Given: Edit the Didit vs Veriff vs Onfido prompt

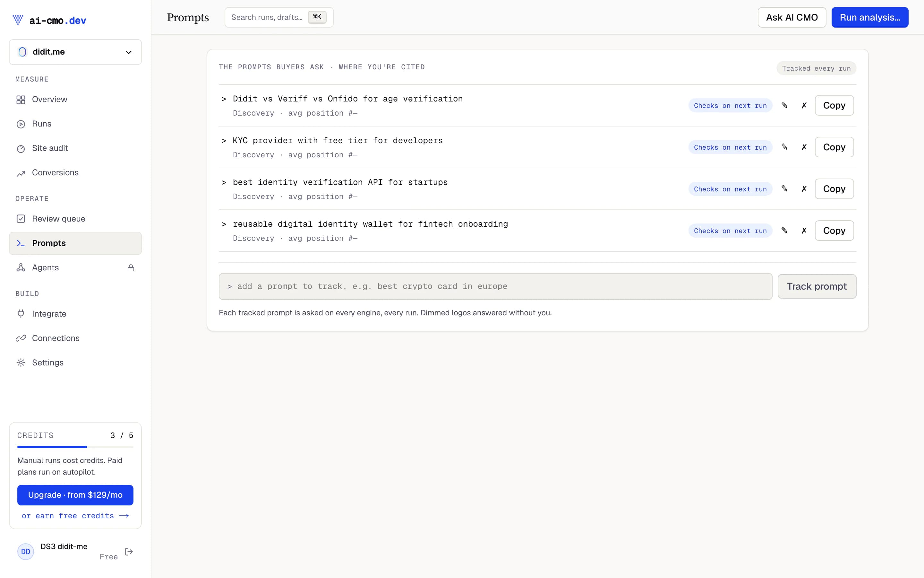Looking at the screenshot, I should pyautogui.click(x=784, y=105).
